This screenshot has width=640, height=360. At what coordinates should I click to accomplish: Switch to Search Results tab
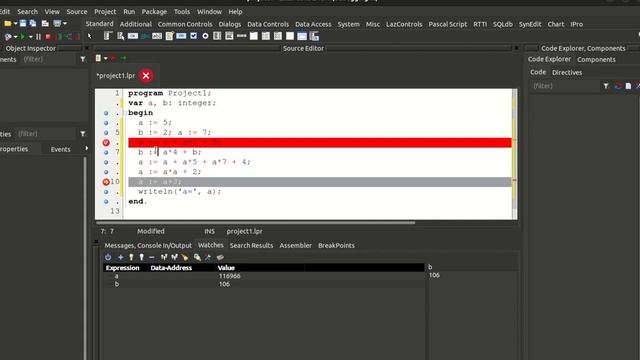click(251, 245)
